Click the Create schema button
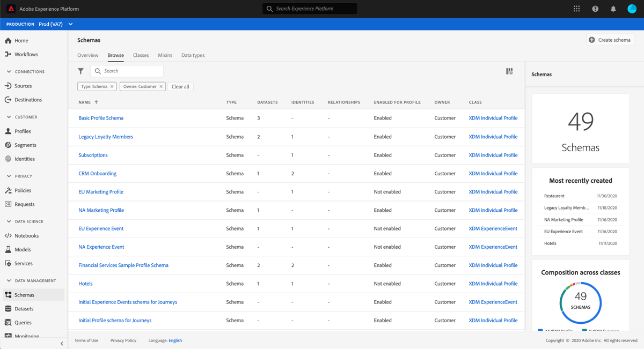 point(610,40)
